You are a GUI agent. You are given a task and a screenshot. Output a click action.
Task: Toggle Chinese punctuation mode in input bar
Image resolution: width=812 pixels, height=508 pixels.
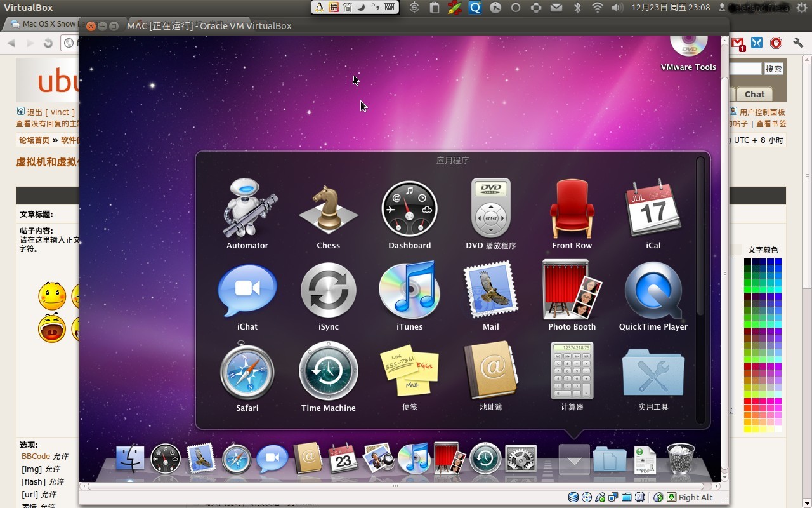point(376,8)
